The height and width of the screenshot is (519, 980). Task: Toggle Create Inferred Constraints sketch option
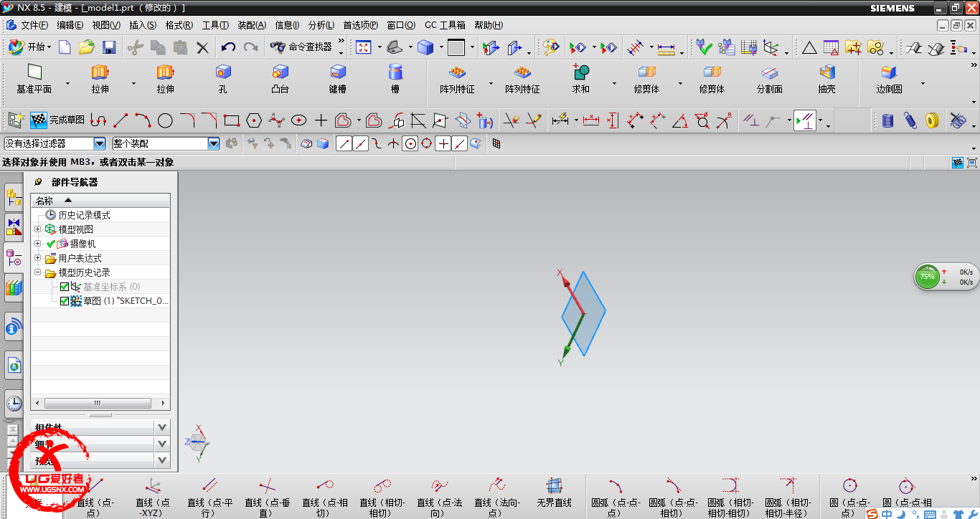[x=805, y=120]
